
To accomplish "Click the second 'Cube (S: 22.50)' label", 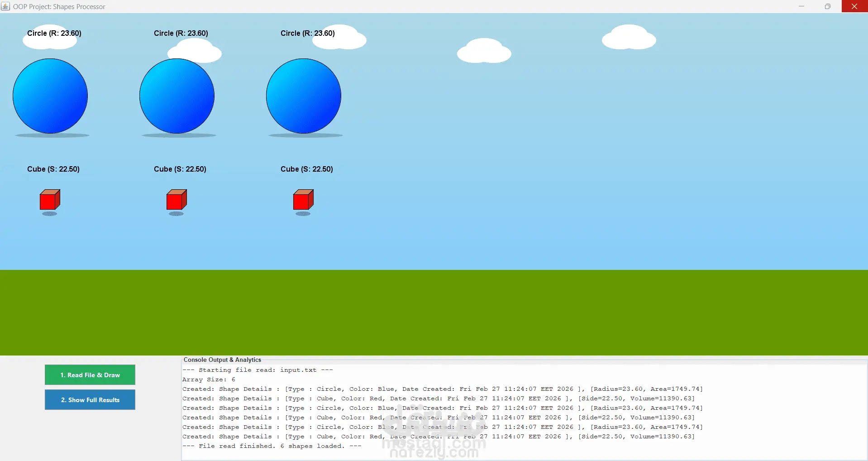I will [x=180, y=169].
